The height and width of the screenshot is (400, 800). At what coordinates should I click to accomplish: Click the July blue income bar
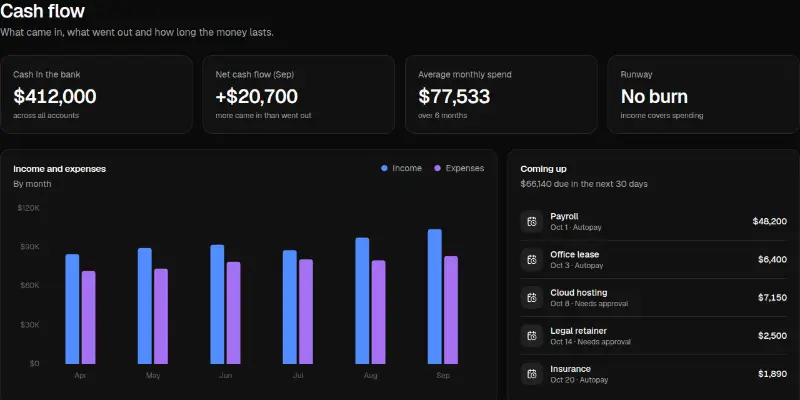point(290,307)
